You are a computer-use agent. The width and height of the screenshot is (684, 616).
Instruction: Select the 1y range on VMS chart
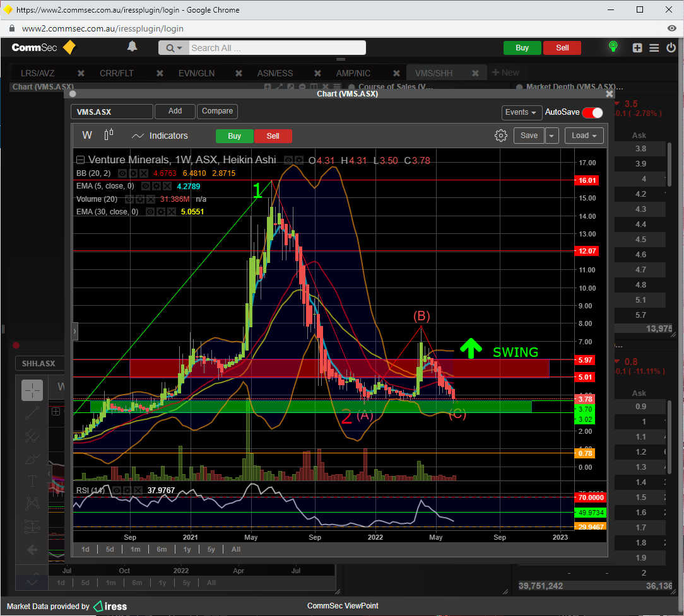(x=187, y=549)
